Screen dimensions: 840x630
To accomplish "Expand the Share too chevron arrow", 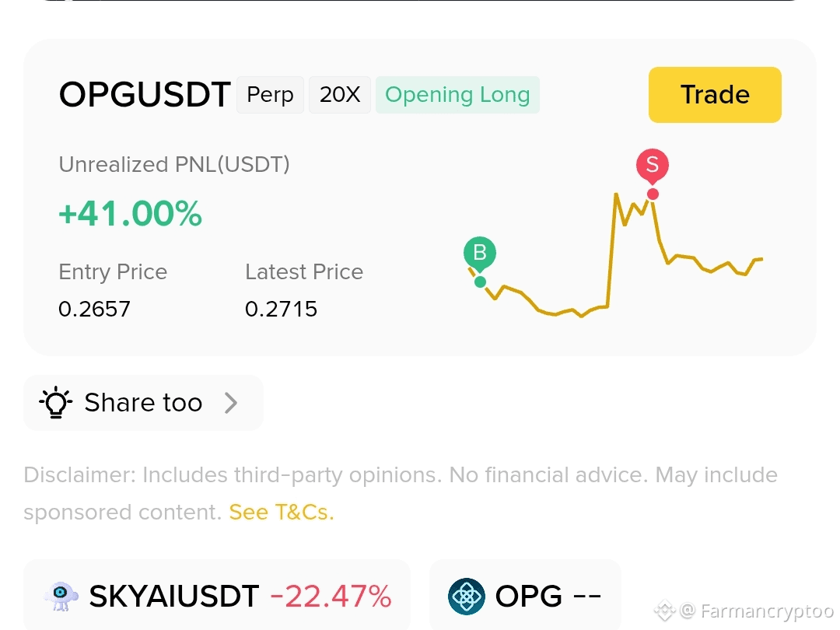I will 231,403.
